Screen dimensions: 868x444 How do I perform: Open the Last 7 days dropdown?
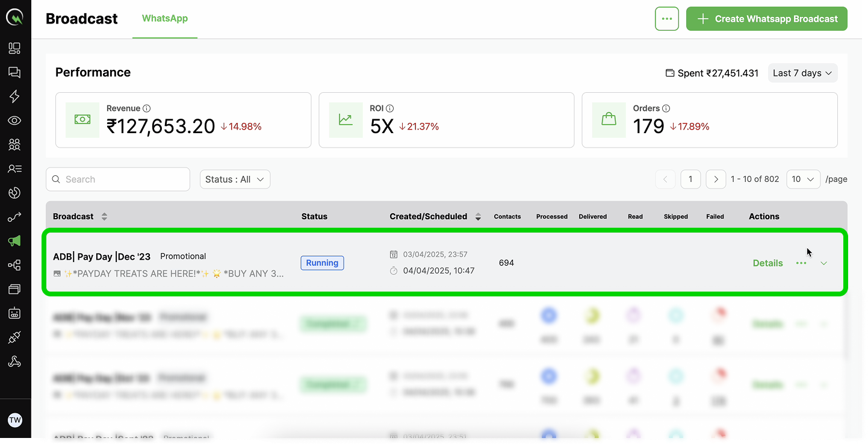click(802, 73)
